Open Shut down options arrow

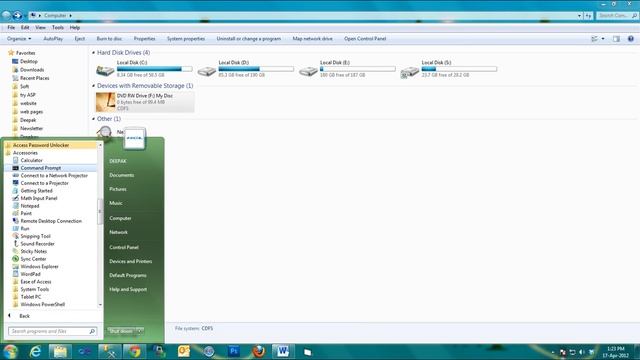(140, 331)
